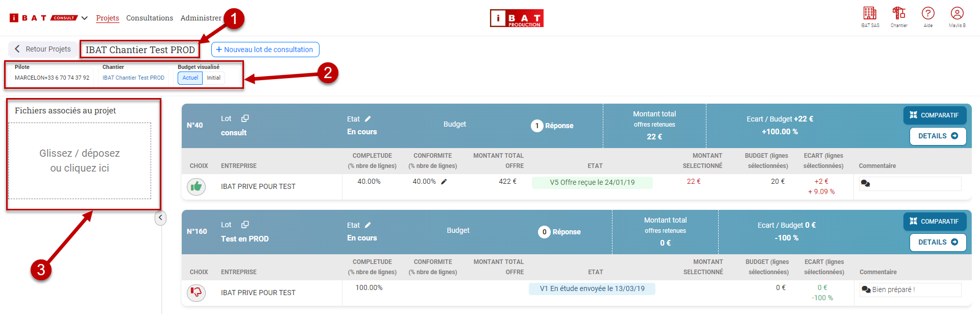
Task: Edit Etat with pencil icon in lot N°40
Action: tap(368, 119)
